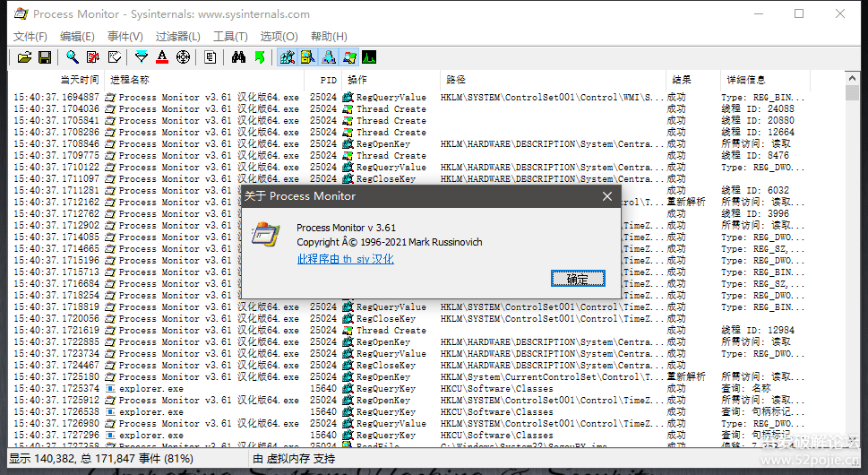Open the 过滤器(L) menu
This screenshot has height=475, width=868.
click(x=177, y=37)
